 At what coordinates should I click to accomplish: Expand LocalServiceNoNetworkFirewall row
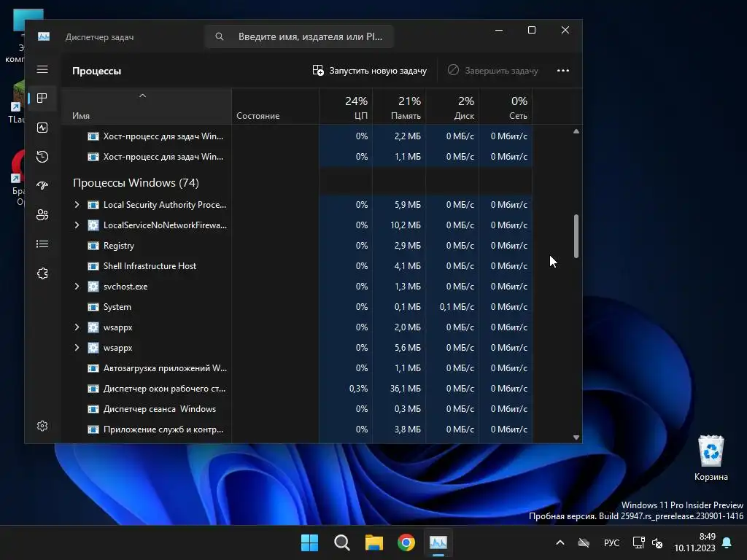coord(77,225)
